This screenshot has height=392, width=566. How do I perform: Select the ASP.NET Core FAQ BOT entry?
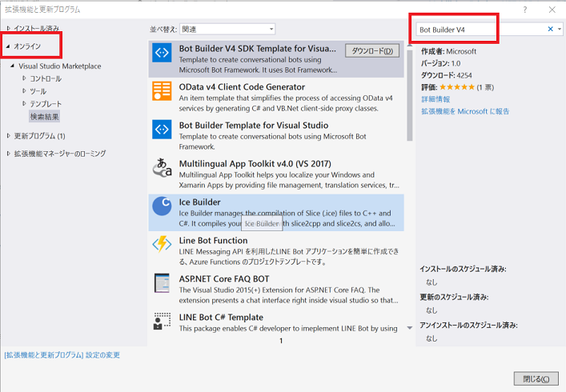pos(276,290)
